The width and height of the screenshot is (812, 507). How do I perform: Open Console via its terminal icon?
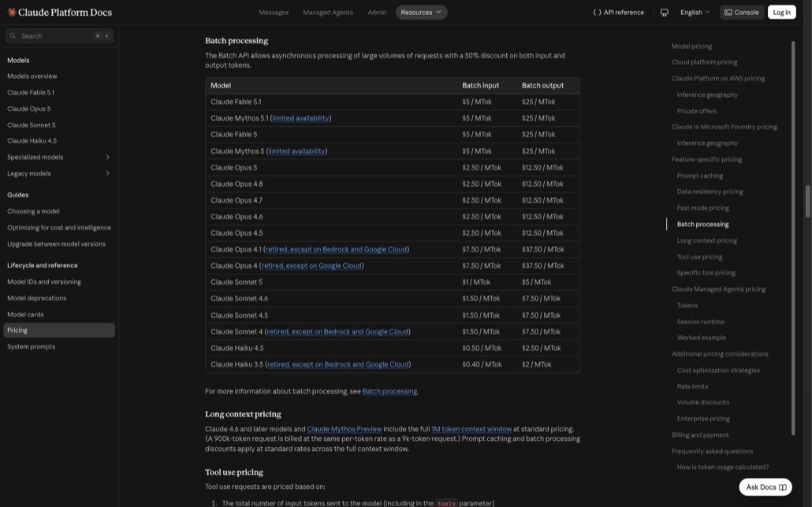(x=728, y=13)
